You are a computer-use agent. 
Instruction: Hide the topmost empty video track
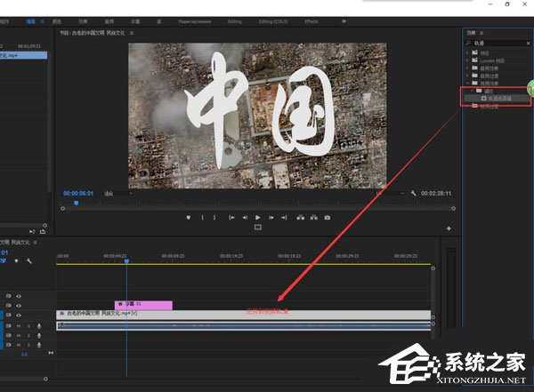[19, 296]
